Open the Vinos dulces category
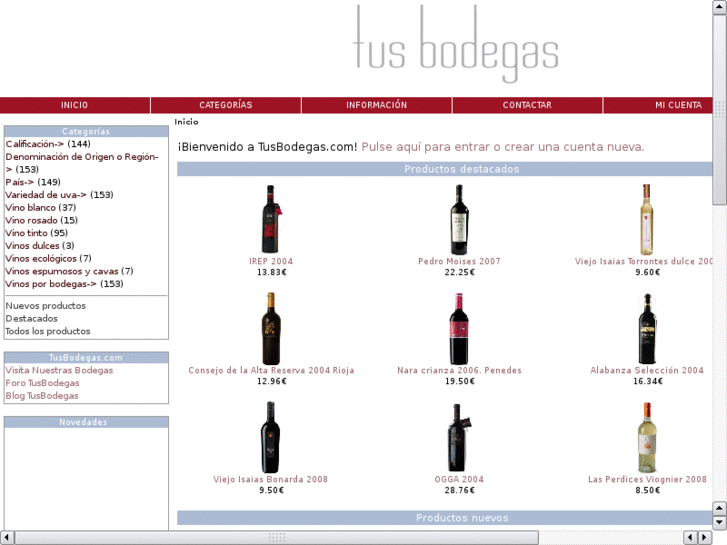 [x=32, y=246]
